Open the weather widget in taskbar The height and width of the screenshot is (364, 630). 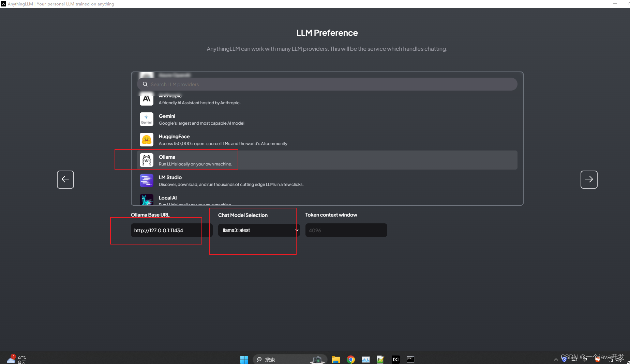[16, 359]
